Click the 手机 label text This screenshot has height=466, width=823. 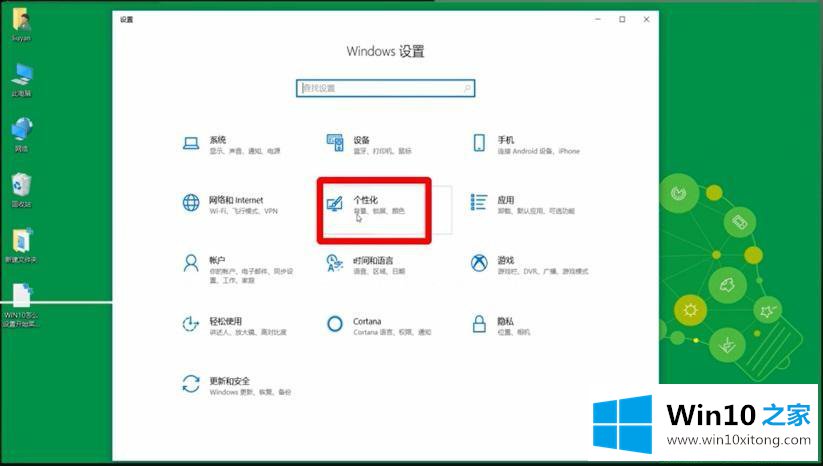click(506, 140)
